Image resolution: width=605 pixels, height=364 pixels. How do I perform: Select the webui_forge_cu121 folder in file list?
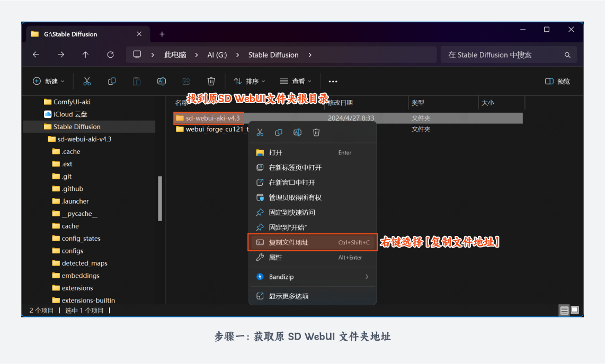(212, 129)
